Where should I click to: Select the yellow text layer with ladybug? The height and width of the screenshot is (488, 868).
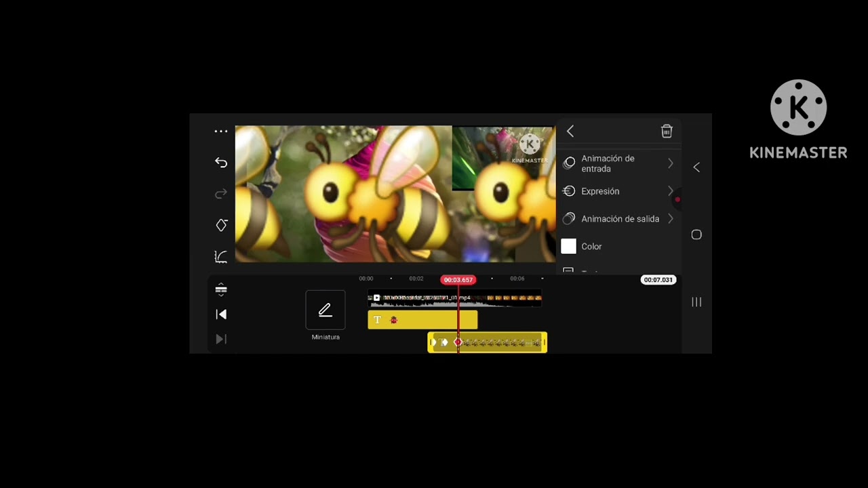(x=422, y=320)
